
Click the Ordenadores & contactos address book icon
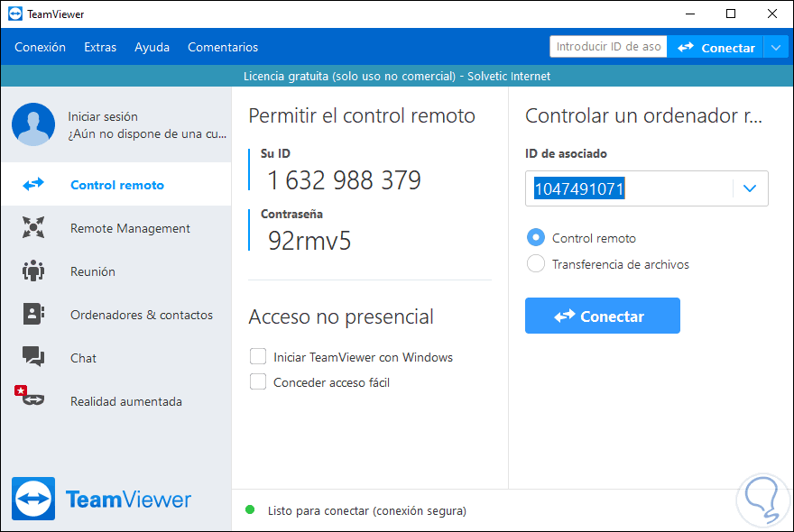click(33, 314)
